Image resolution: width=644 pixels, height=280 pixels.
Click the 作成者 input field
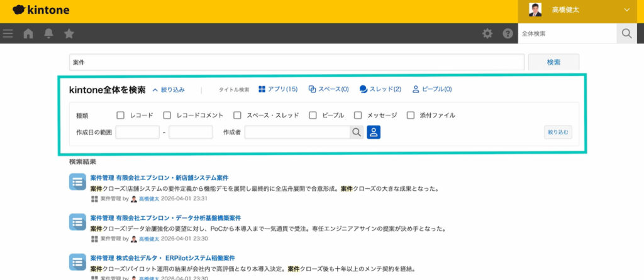click(297, 132)
